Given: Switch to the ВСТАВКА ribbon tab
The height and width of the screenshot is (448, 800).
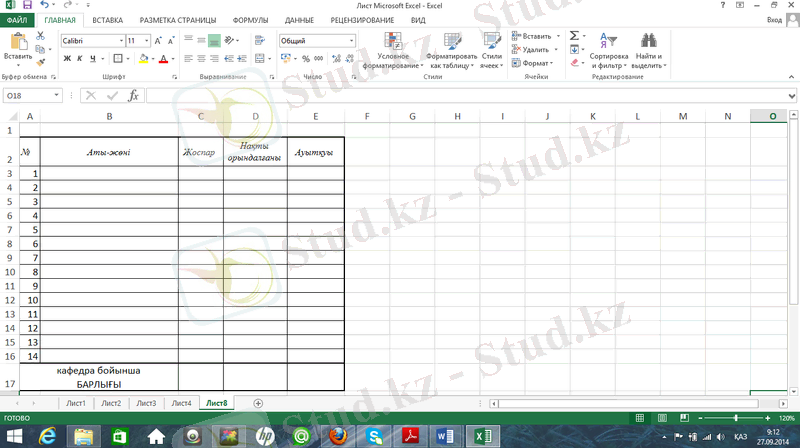Looking at the screenshot, I should point(108,19).
